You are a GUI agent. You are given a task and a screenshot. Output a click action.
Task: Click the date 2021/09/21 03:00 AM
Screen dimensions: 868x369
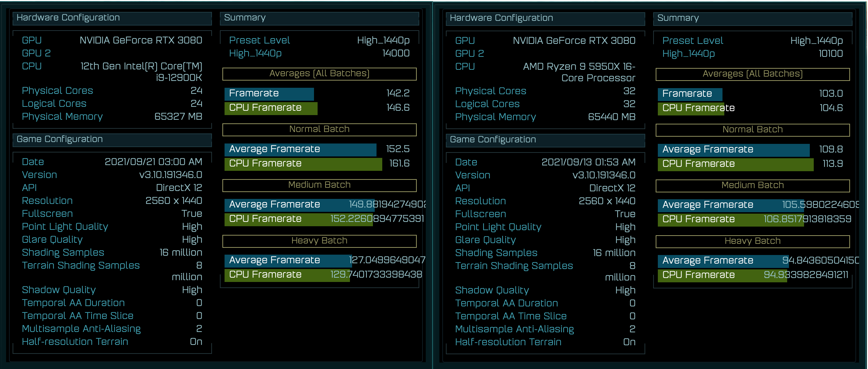pyautogui.click(x=153, y=162)
